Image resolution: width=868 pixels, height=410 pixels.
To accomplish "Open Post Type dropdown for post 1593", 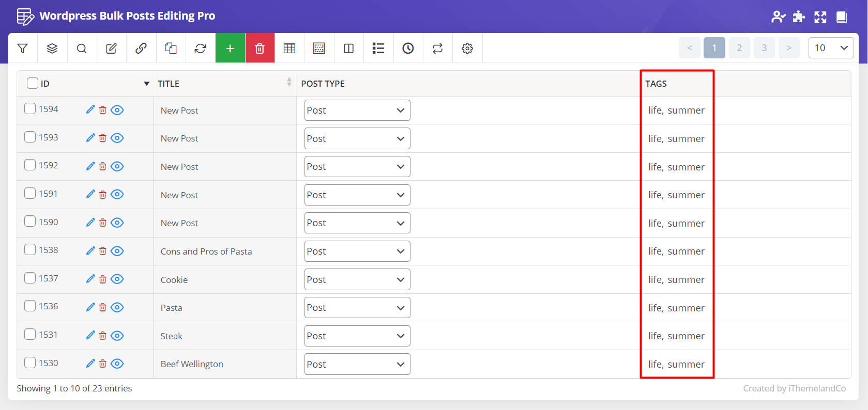I will [x=357, y=138].
